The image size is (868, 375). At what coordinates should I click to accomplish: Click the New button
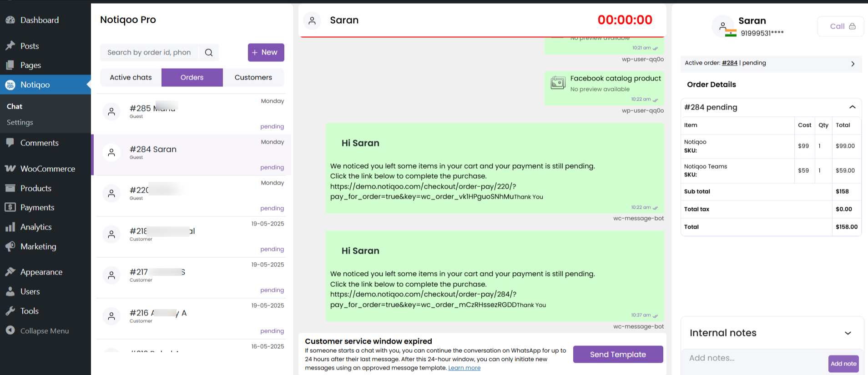266,53
